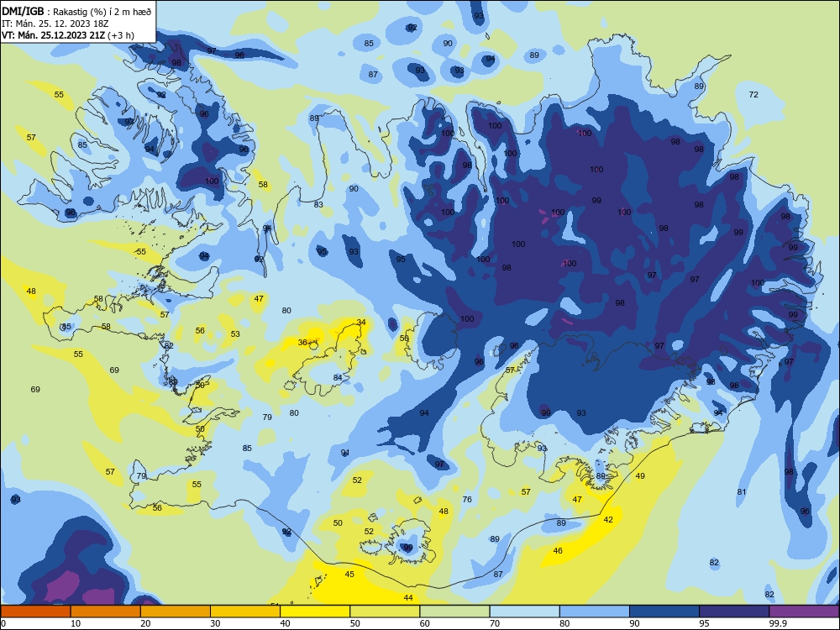Click the humidity value '36' on the map

pos(302,343)
